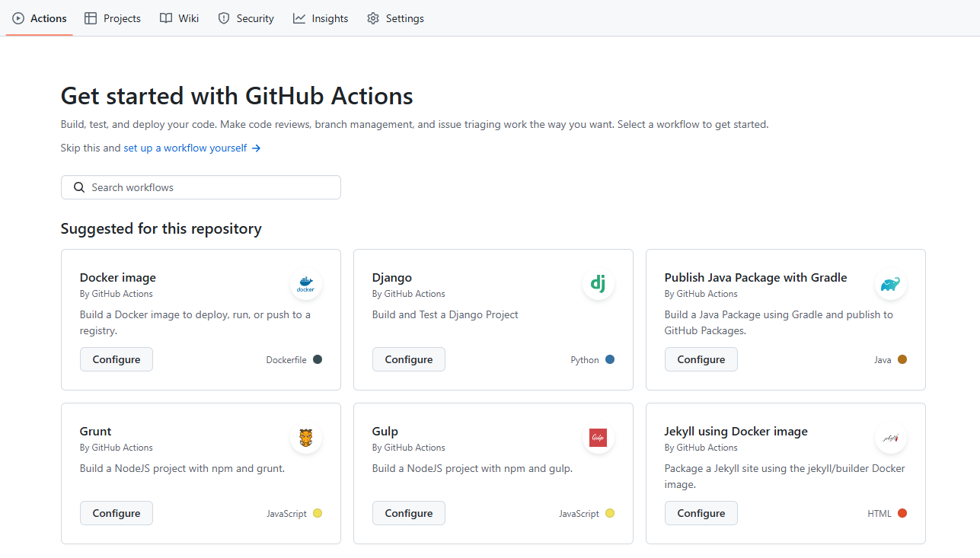Configure Jekyll using Docker image workflow
The width and height of the screenshot is (980, 558).
(x=701, y=513)
